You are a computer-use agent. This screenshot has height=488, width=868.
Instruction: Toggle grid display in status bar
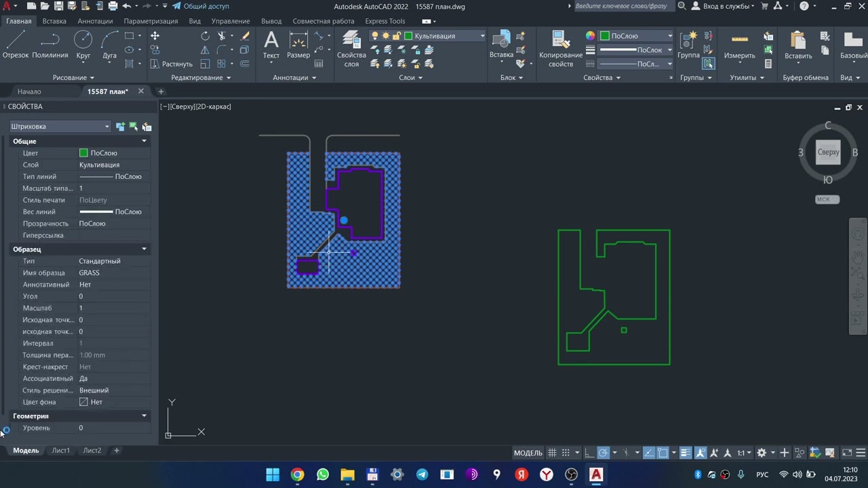tap(553, 453)
